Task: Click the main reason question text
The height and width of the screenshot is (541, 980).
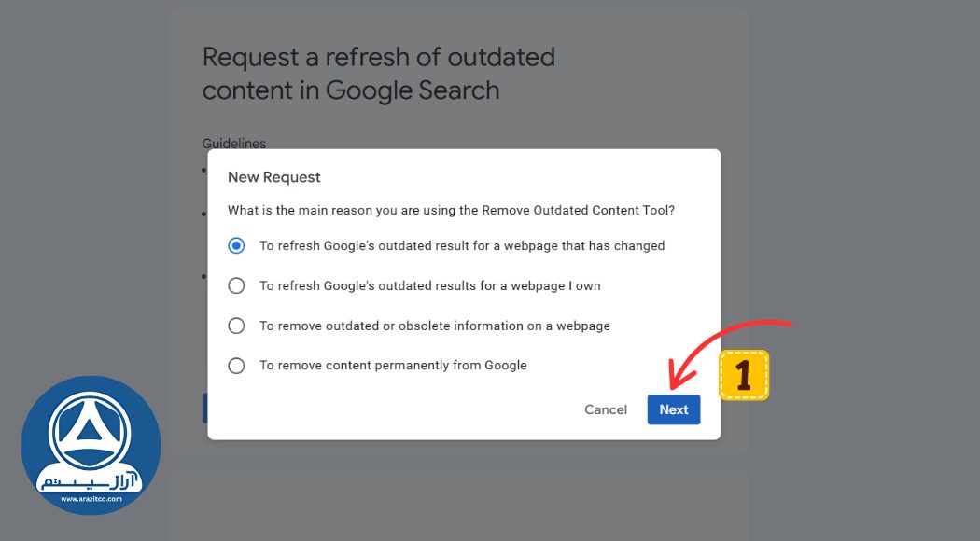Action: coord(451,211)
